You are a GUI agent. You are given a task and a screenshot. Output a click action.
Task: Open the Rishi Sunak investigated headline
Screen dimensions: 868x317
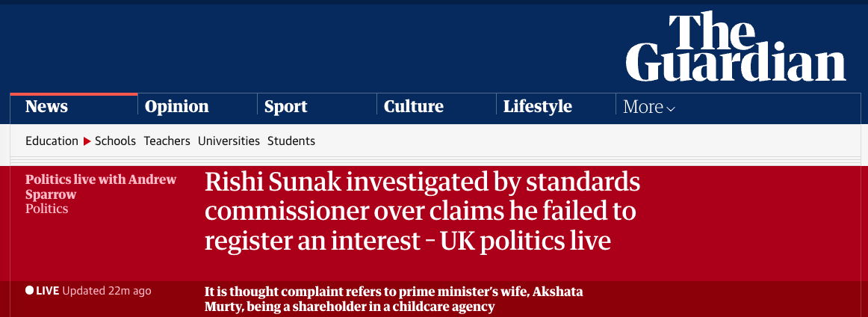point(422,212)
